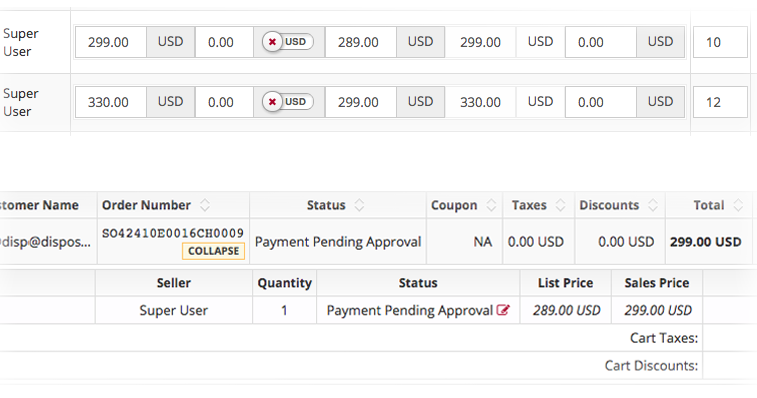Sort by Order Number column arrows
757x398 pixels.
205,205
